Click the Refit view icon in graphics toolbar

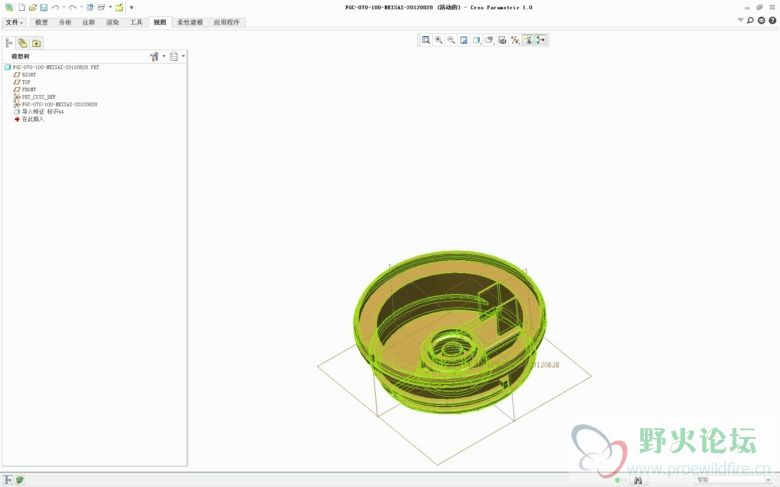tap(426, 40)
